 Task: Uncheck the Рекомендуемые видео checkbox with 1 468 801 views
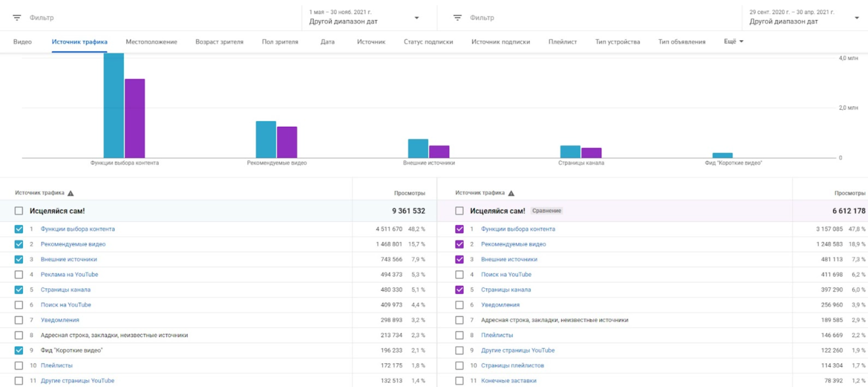pyautogui.click(x=19, y=244)
